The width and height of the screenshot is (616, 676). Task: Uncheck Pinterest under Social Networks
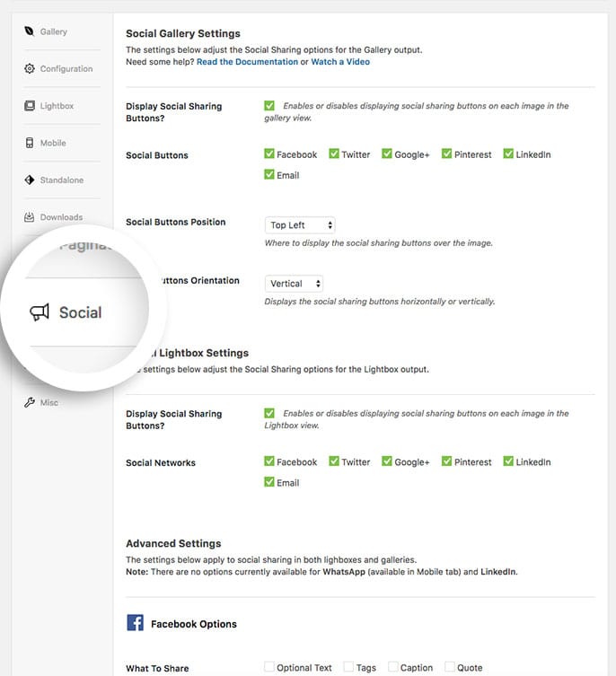[x=446, y=461]
